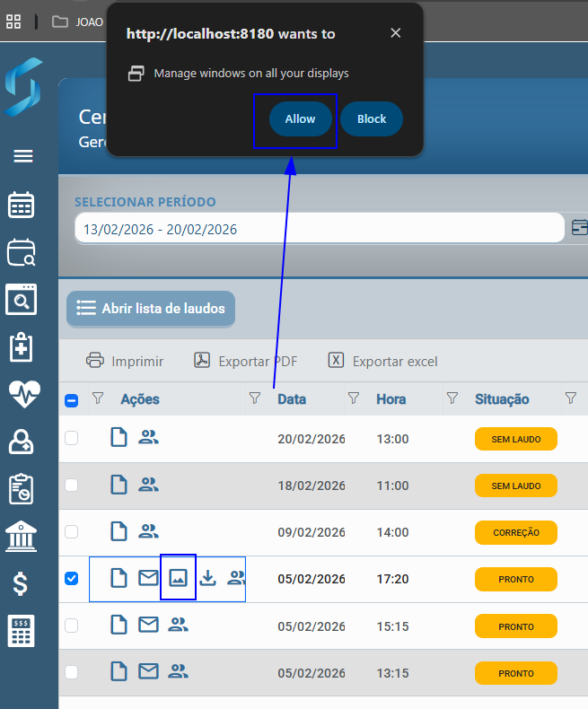Click Exportar PDF in the toolbar
This screenshot has height=709, width=588.
click(246, 362)
